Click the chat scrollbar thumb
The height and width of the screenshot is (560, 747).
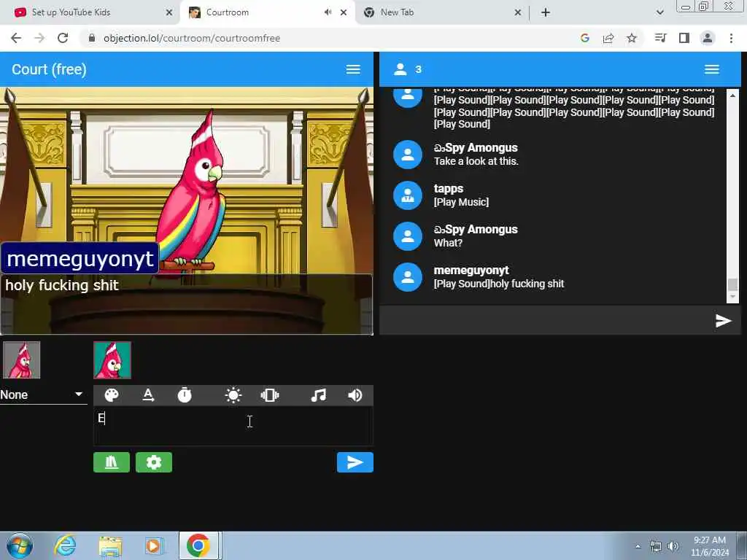click(x=732, y=284)
